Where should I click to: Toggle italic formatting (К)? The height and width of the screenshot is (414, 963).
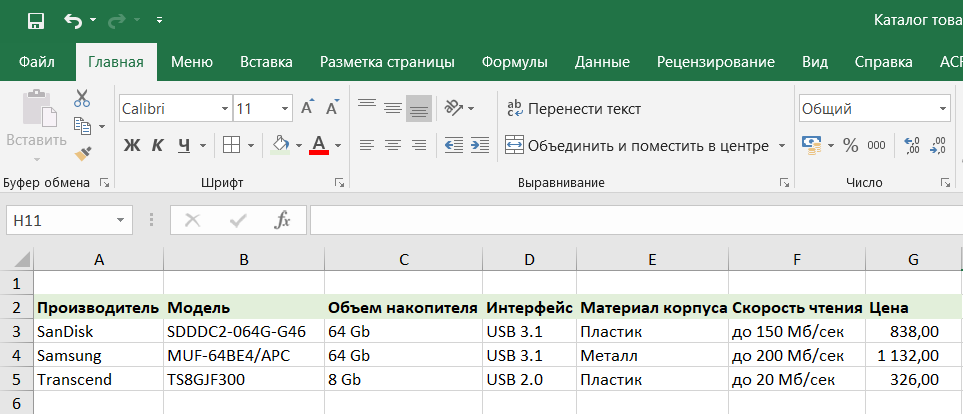tap(158, 146)
